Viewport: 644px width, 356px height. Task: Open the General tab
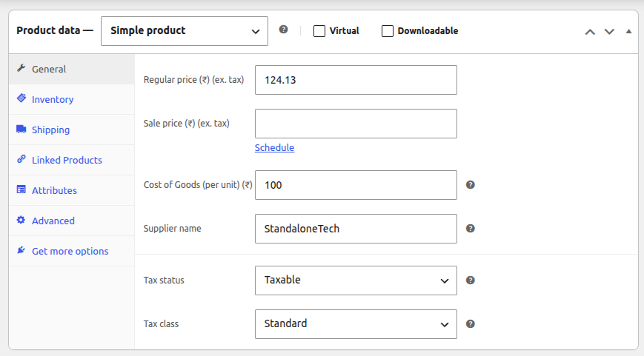(71, 69)
